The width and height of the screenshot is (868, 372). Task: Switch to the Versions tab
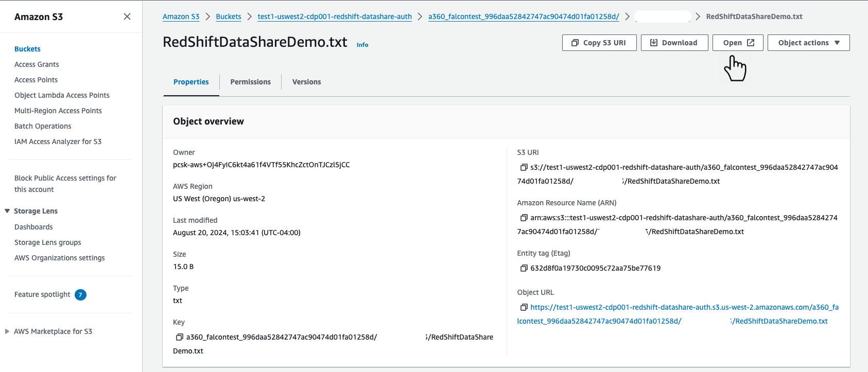click(306, 82)
